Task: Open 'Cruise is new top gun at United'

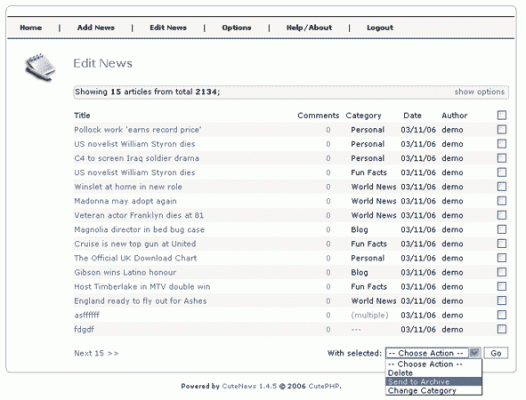Action: click(135, 244)
